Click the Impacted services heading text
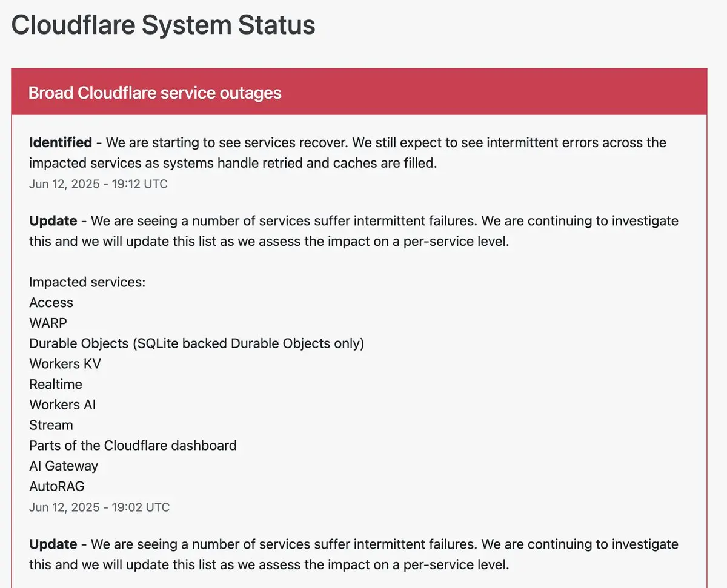727x588 pixels. tap(87, 283)
